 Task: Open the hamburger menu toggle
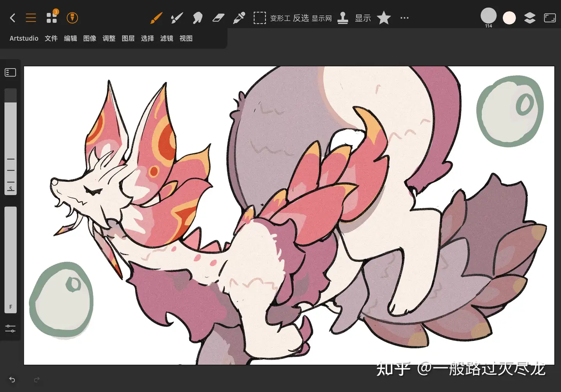coord(31,18)
